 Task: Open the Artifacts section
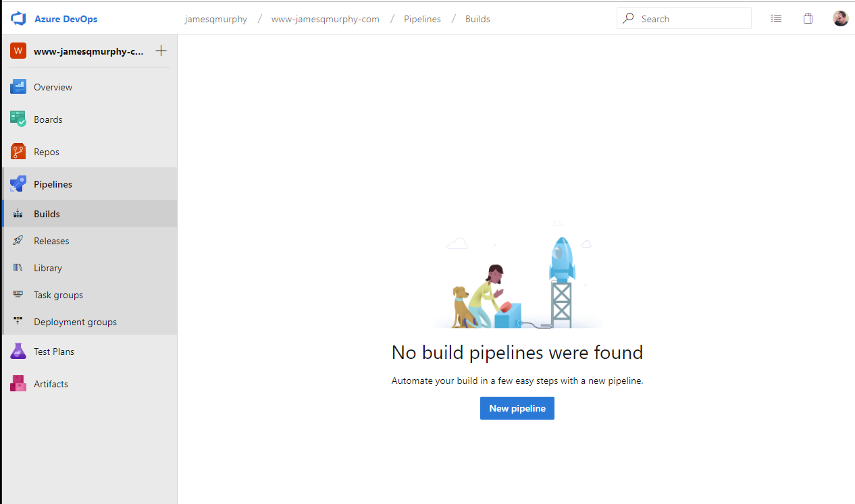(50, 383)
